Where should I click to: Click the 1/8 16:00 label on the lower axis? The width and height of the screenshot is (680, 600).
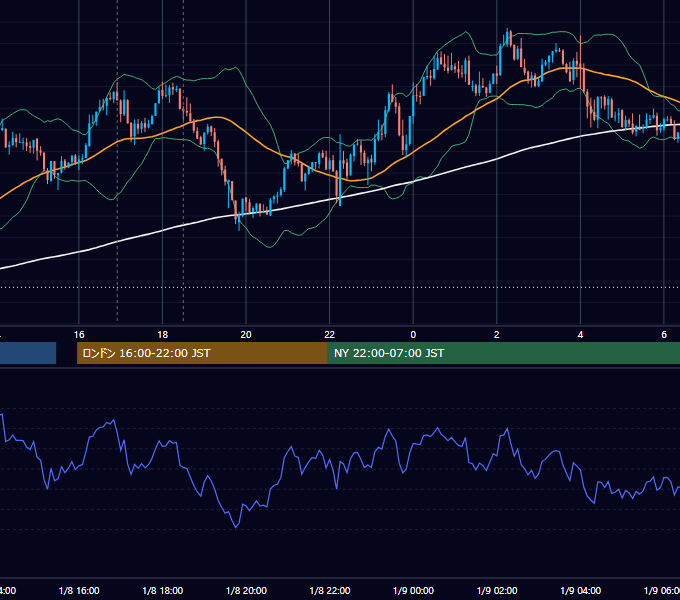click(x=79, y=590)
